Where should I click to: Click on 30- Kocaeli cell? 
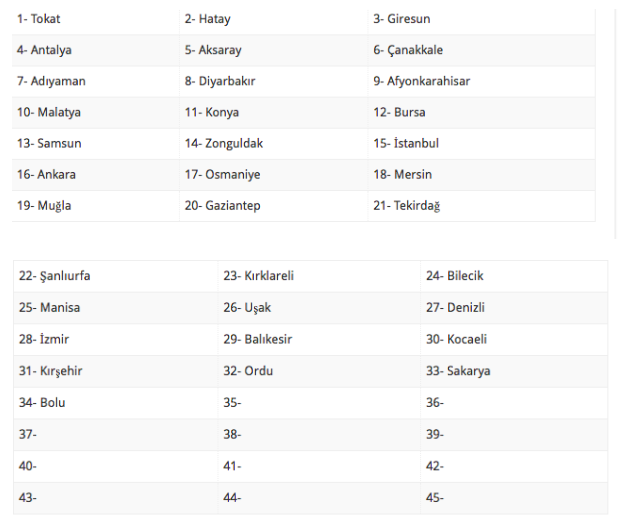point(456,339)
